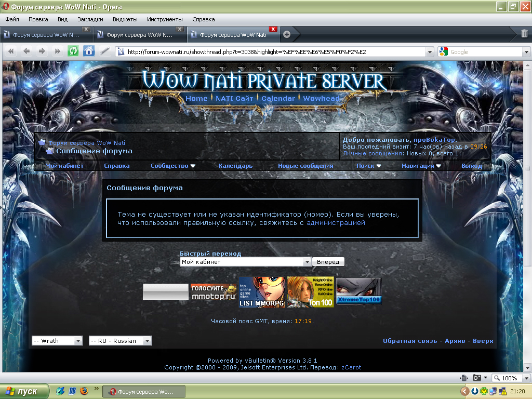
Task: Open the Справка browser menu
Action: coord(203,19)
